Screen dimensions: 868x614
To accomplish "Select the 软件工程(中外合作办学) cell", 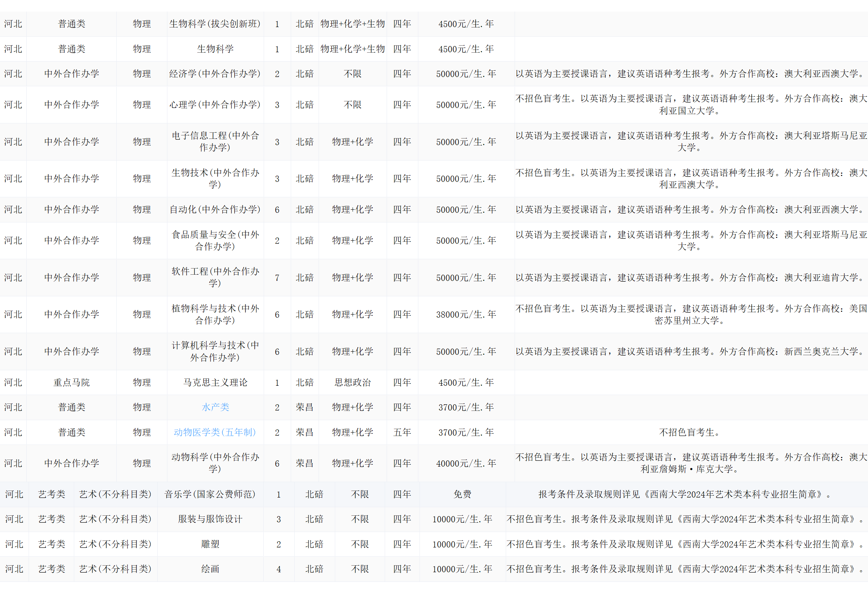I will pos(215,277).
